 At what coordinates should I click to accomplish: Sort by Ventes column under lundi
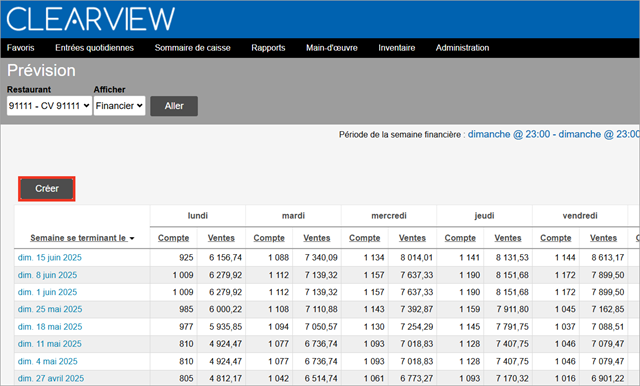click(221, 238)
